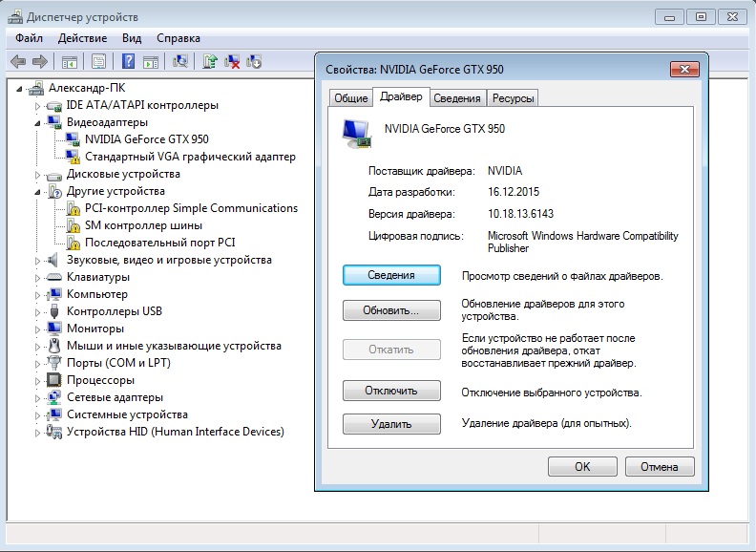Click the Отмена button
Viewport: 756px width, 552px height.
click(x=660, y=467)
